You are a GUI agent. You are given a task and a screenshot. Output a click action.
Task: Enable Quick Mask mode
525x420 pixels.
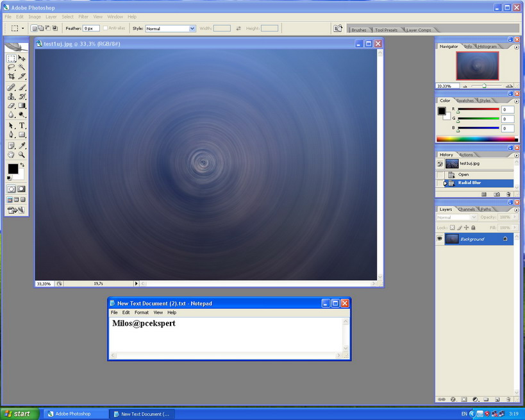(21, 189)
